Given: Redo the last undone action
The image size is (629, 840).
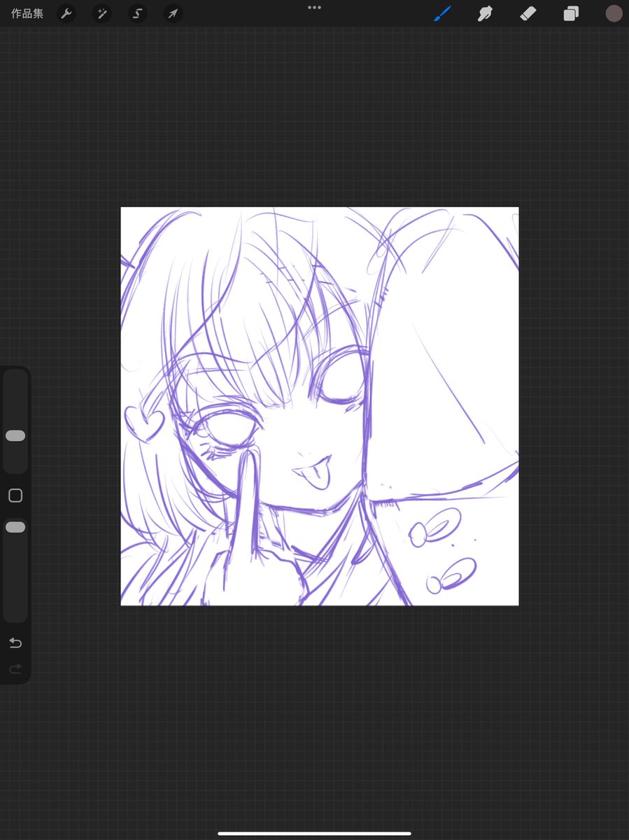Looking at the screenshot, I should pyautogui.click(x=15, y=669).
